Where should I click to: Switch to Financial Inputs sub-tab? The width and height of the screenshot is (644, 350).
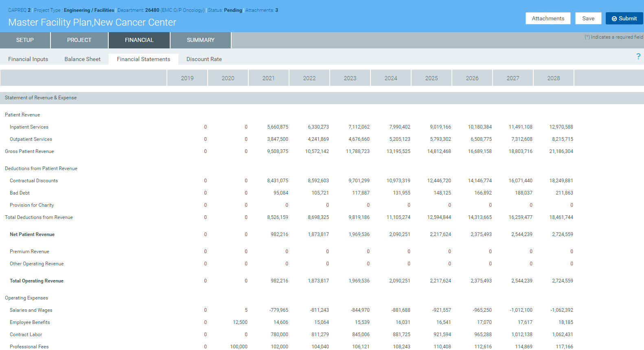[28, 59]
